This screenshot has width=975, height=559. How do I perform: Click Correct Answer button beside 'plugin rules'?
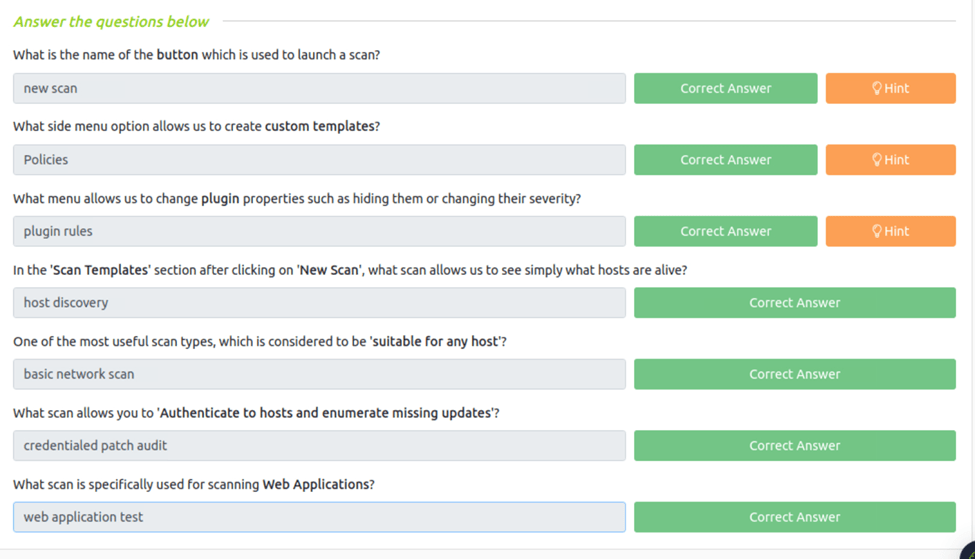click(x=725, y=231)
